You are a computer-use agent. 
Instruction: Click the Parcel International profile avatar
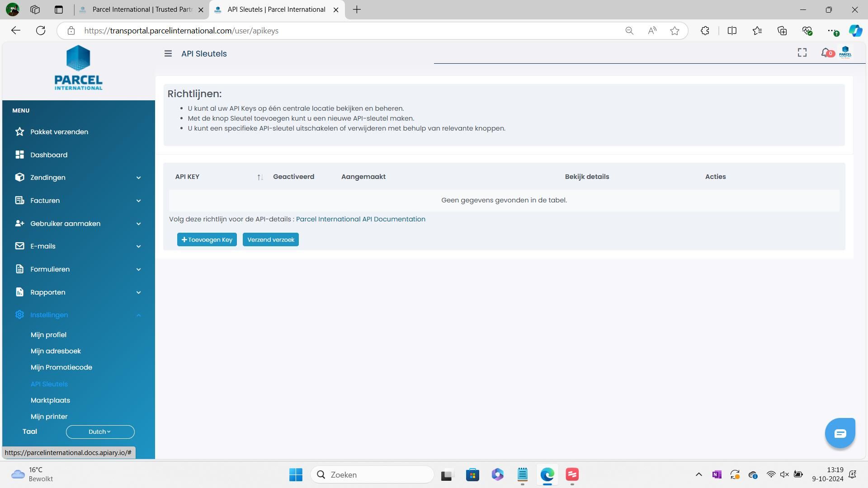tap(845, 53)
